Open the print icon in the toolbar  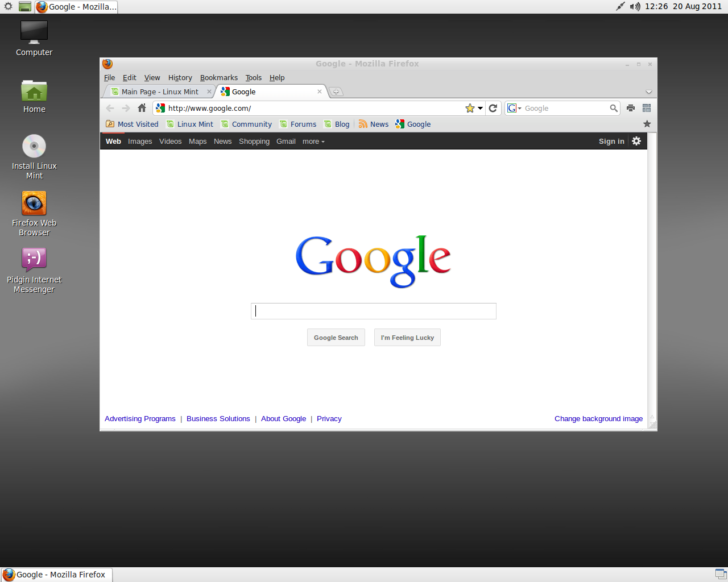[x=630, y=107]
